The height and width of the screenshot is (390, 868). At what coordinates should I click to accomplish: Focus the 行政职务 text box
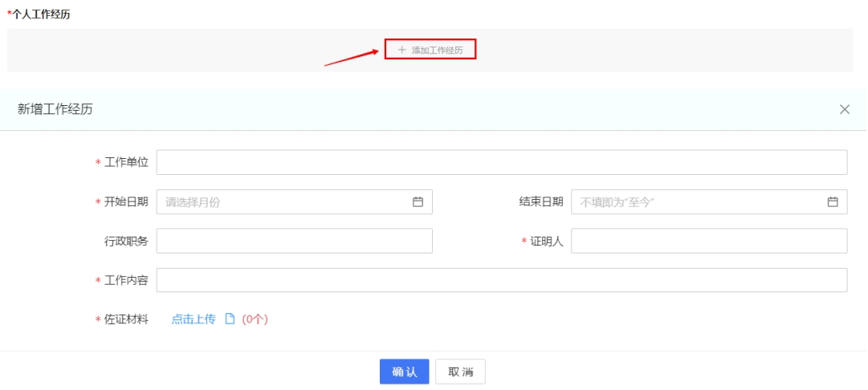coord(294,241)
